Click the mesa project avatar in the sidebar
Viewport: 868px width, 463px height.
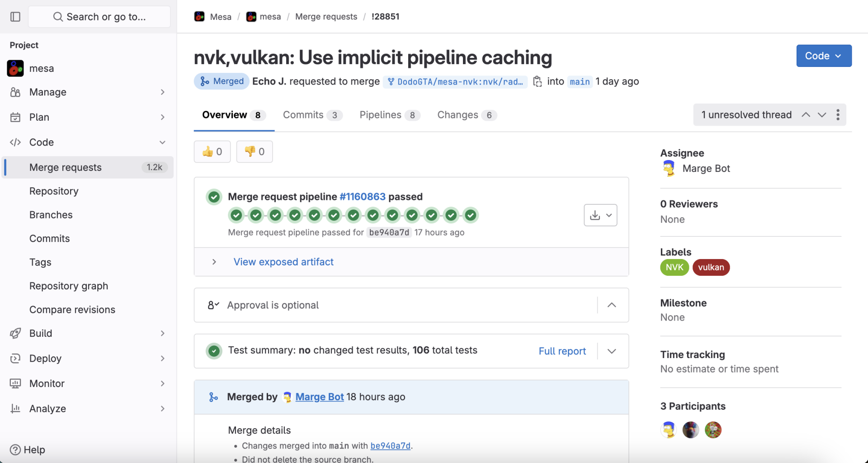[x=15, y=68]
